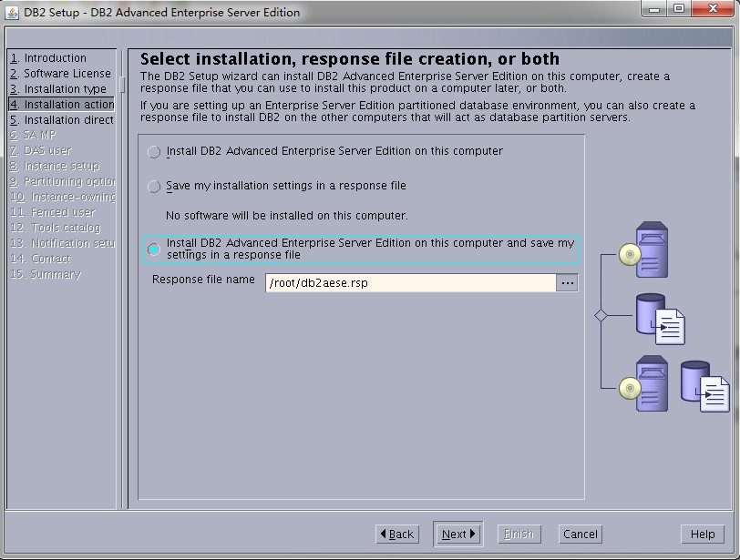Image resolution: width=740 pixels, height=560 pixels.
Task: Click step 13 Notification setup
Action: [61, 243]
